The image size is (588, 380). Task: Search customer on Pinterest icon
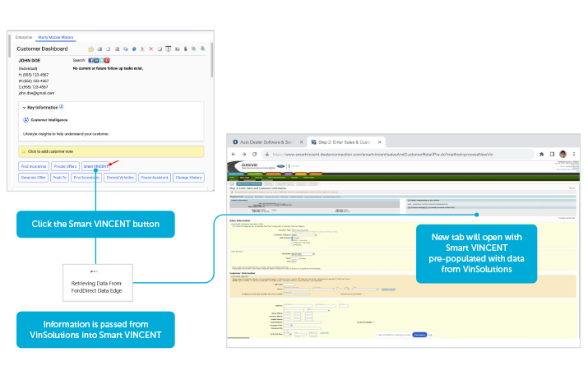click(x=107, y=60)
